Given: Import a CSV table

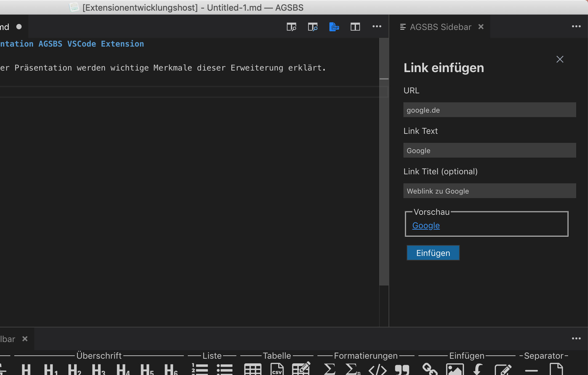Looking at the screenshot, I should click(x=277, y=369).
